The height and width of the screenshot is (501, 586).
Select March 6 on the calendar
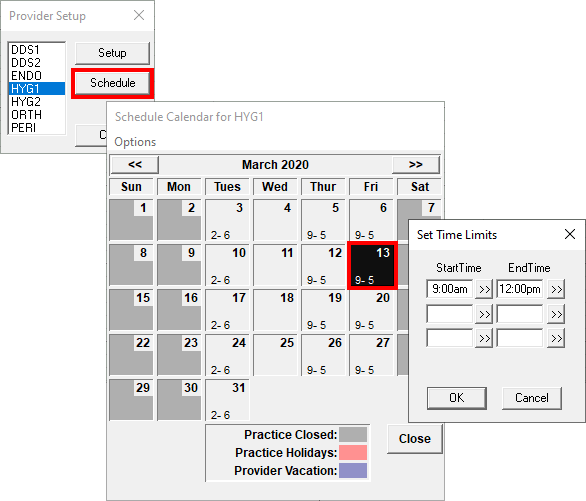click(371, 220)
